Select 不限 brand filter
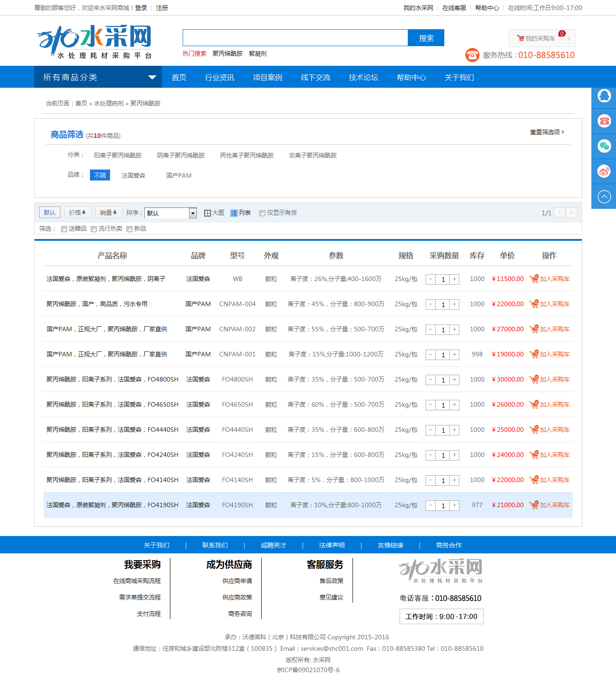This screenshot has width=616, height=674. [x=100, y=175]
